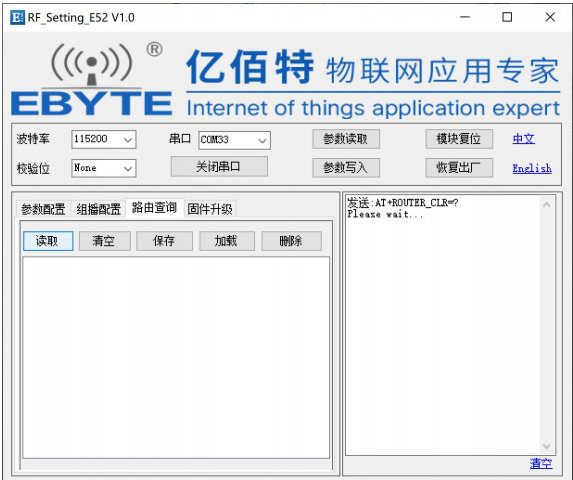The image size is (573, 480).
Task: Maximize the RF_Setting_E52 window
Action: click(507, 17)
